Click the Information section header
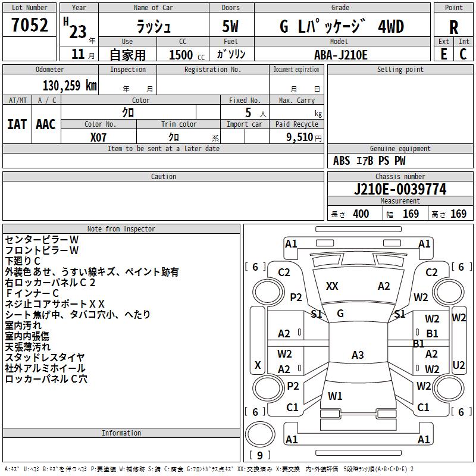The width and height of the screenshot is (476, 476). [x=121, y=433]
